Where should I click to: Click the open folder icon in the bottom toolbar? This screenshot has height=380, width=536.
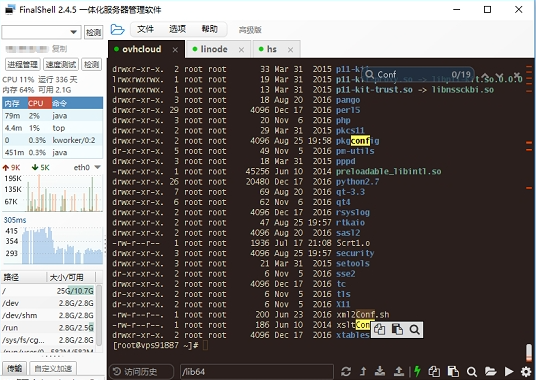point(490,371)
